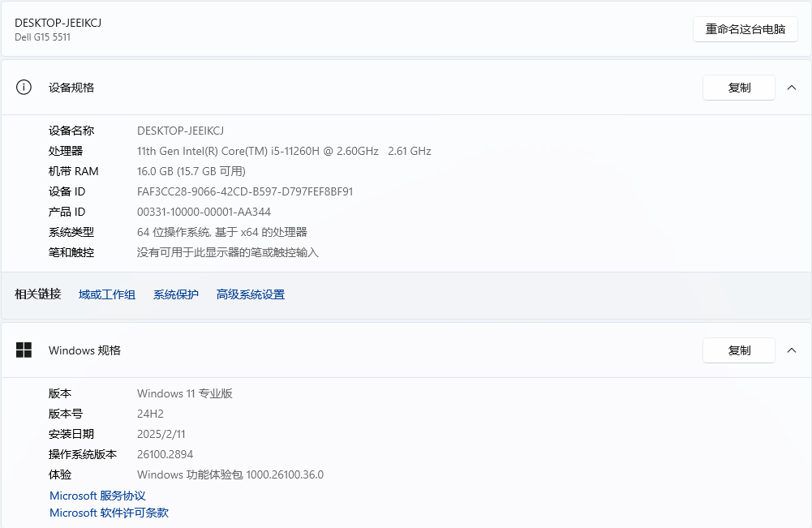Click the 设备名称 label

pos(71,131)
